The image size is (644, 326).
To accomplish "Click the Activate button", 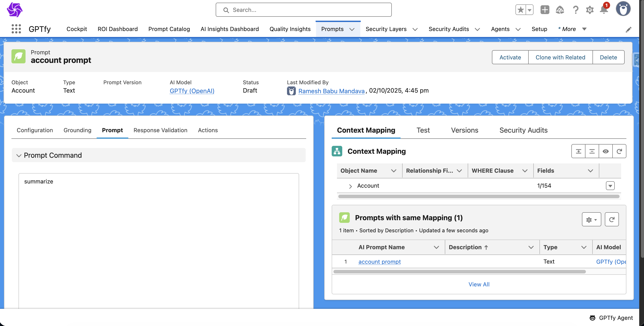I will point(510,57).
